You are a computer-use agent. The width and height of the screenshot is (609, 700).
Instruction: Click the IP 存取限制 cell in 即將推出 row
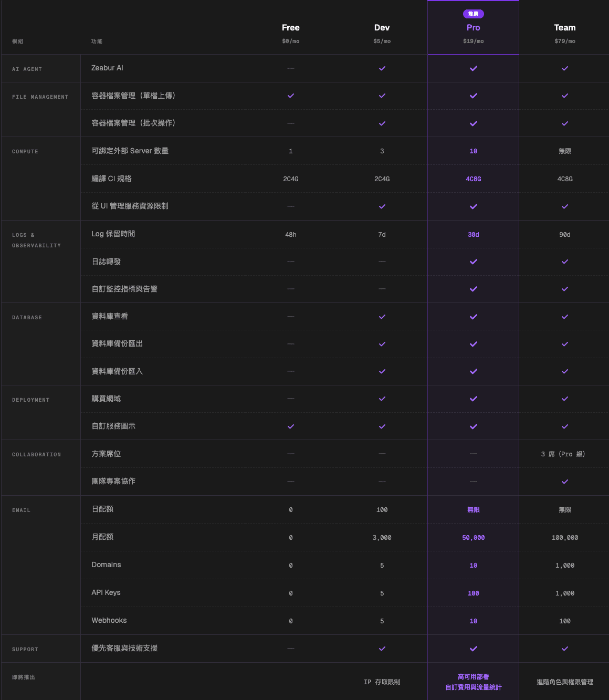pyautogui.click(x=382, y=681)
